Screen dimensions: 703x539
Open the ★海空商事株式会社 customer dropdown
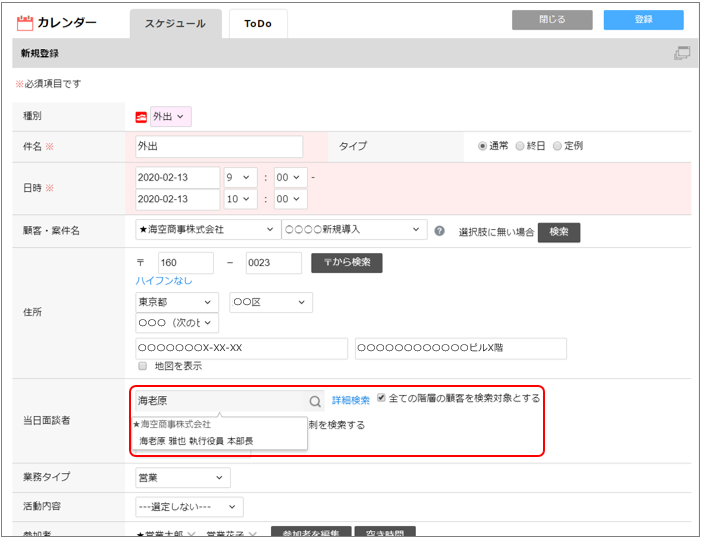tap(208, 230)
